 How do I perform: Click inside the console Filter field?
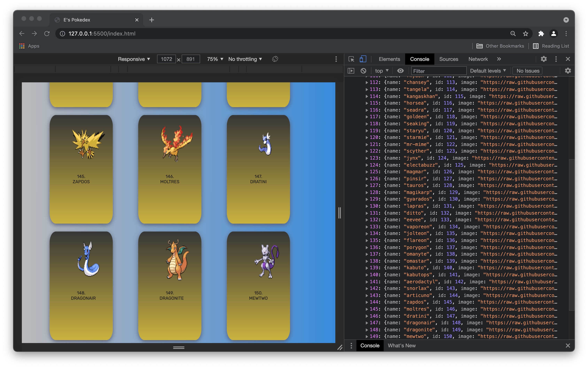438,71
